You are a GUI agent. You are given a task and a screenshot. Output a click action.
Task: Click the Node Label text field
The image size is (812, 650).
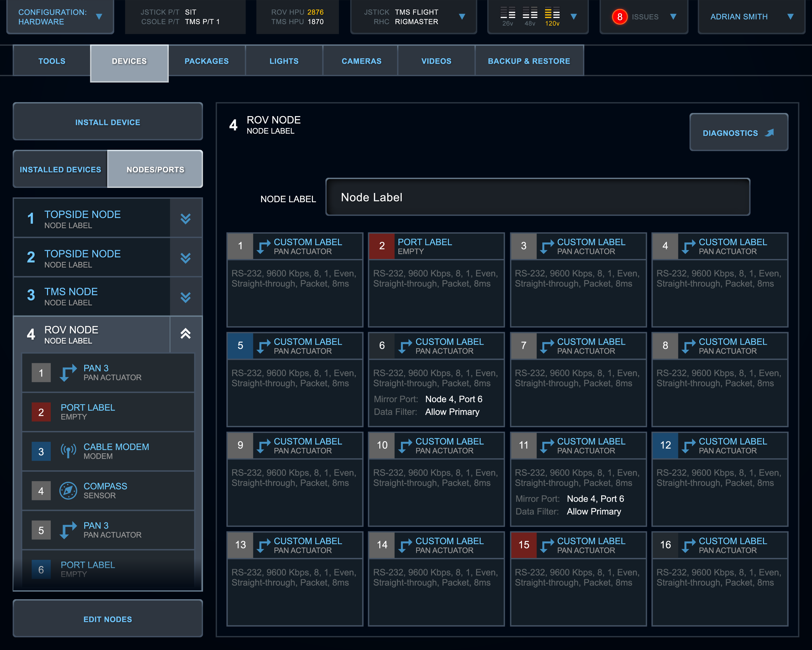[537, 197]
